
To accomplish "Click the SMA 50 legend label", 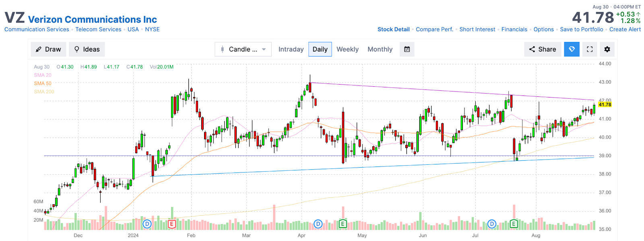I will 43,83.
